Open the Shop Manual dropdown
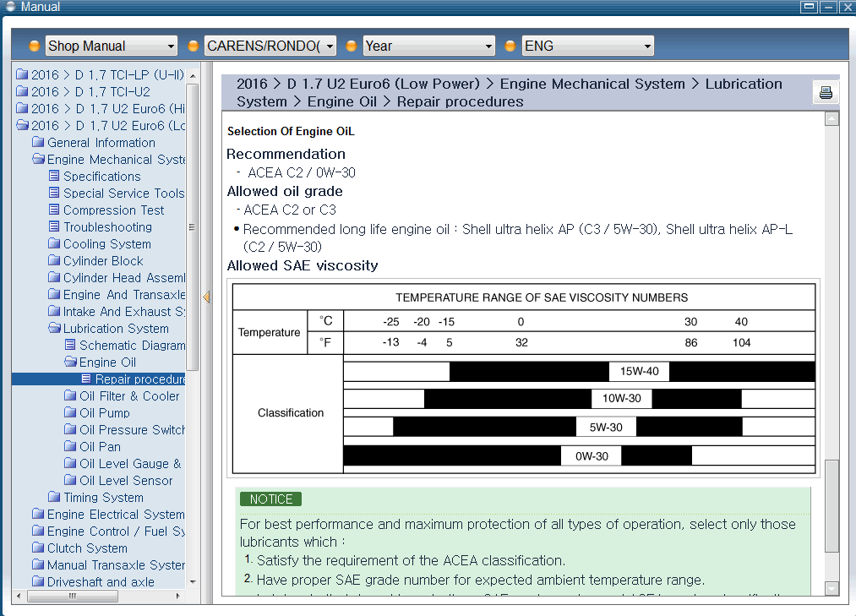The width and height of the screenshot is (856, 616). point(112,46)
